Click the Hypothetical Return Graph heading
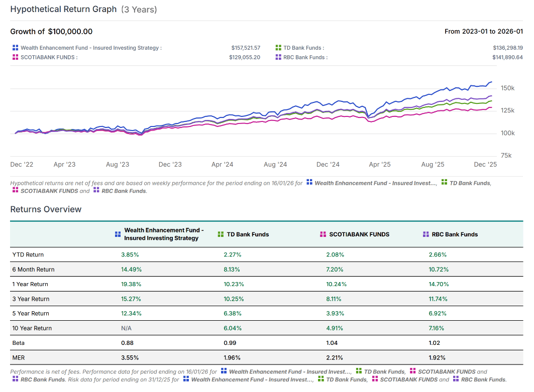534x392 pixels. [x=63, y=10]
